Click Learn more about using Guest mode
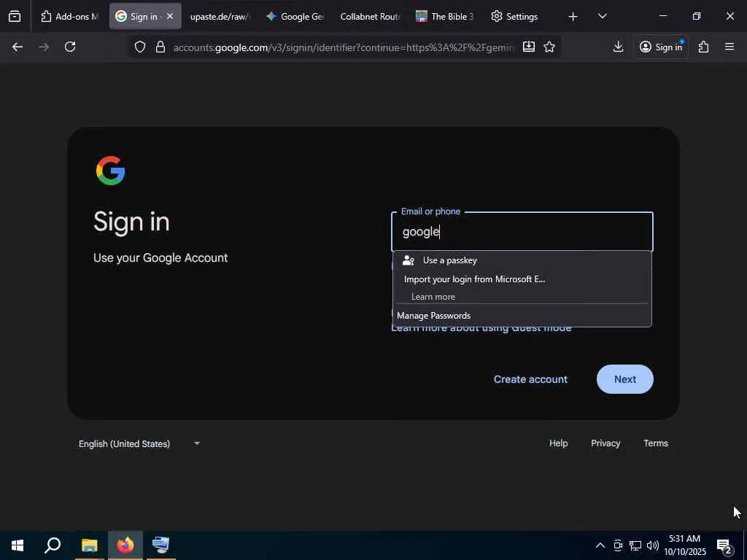Viewport: 747px width, 560px height. click(x=481, y=328)
